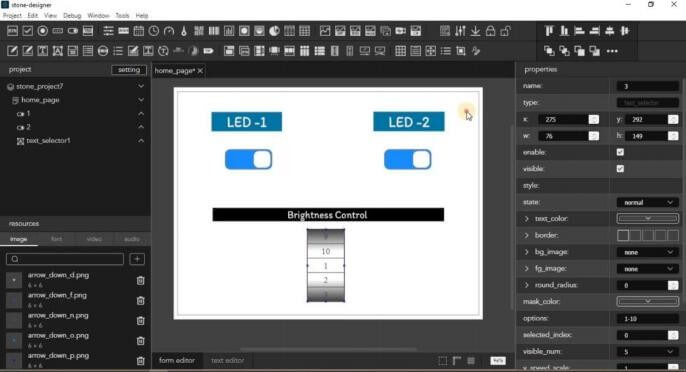Expand the text_color property
Viewport: 686px width, 372px height.
pyautogui.click(x=526, y=218)
